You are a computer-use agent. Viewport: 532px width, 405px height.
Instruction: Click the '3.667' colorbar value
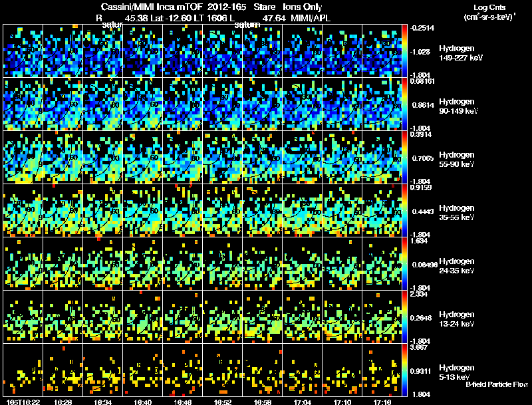(x=419, y=347)
